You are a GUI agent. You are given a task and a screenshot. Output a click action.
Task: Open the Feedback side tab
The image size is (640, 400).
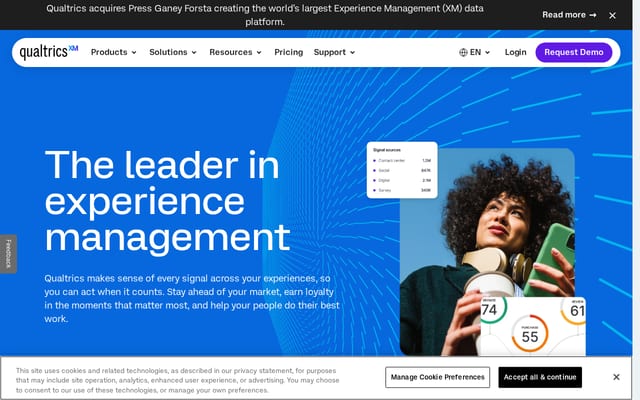[x=8, y=254]
